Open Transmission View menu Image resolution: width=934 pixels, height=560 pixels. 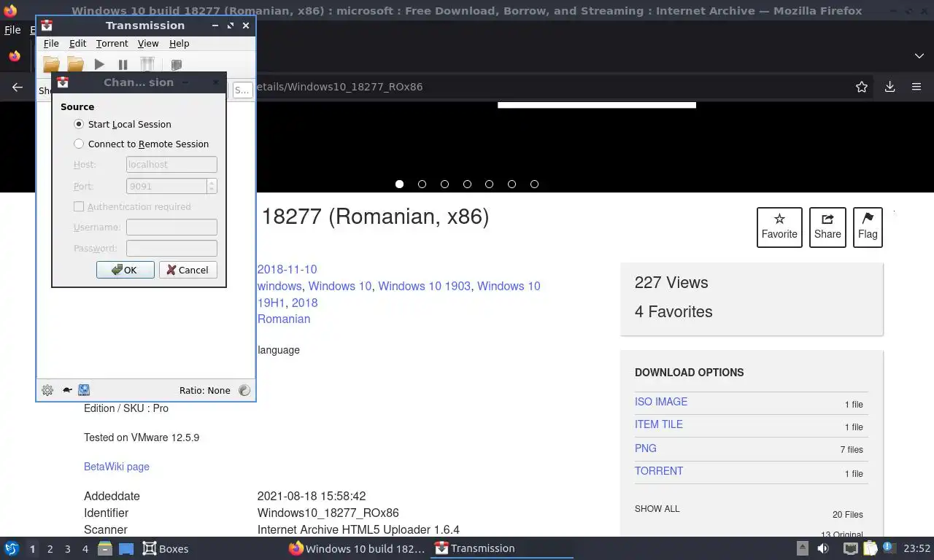coord(148,44)
